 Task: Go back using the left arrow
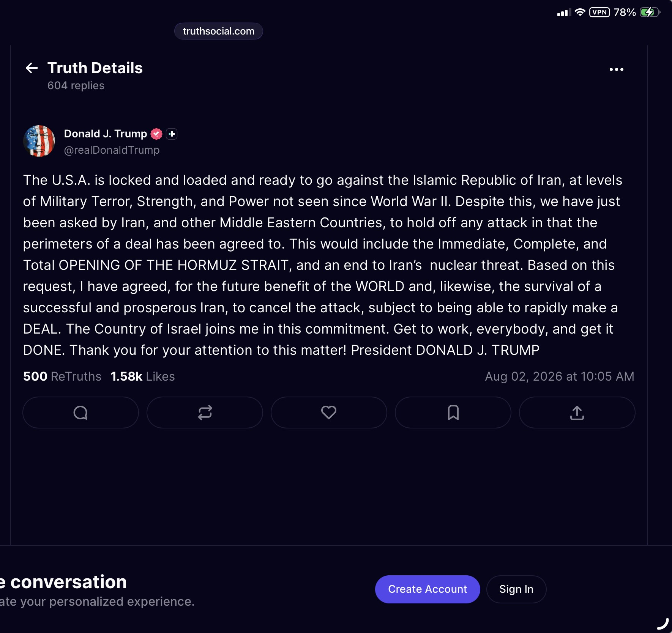(x=32, y=68)
